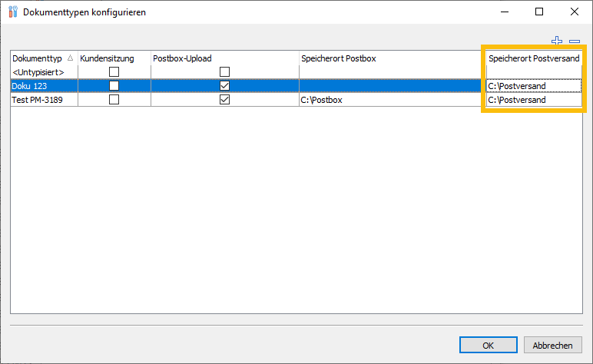Viewport: 593px width, 364px height.
Task: Check Postbox-Upload for the Untypisiert row
Action: coord(224,71)
